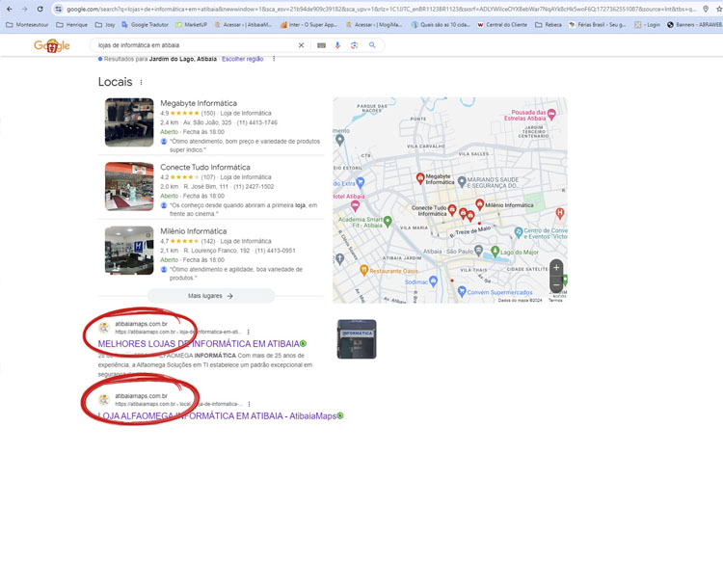Open the on-screen keyboard icon in search box
The width and height of the screenshot is (723, 588).
tap(321, 45)
